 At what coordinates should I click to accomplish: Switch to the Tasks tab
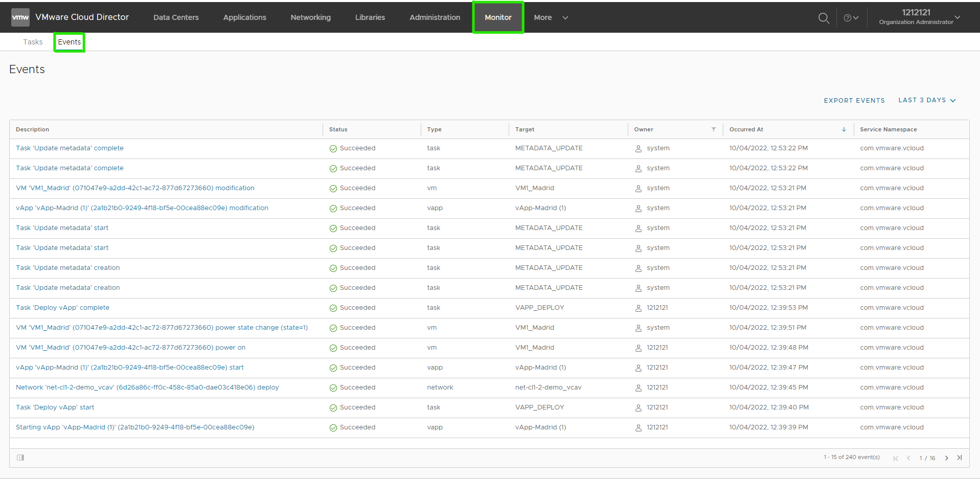click(33, 42)
